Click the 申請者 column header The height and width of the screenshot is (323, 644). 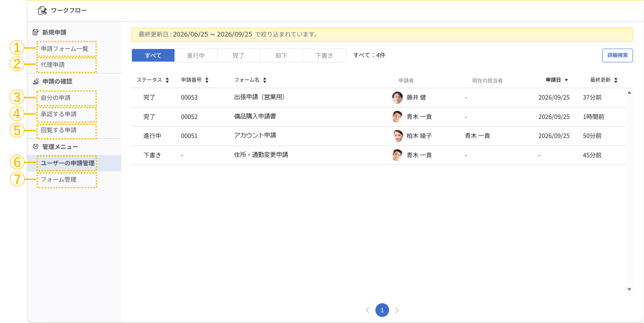[x=406, y=80]
